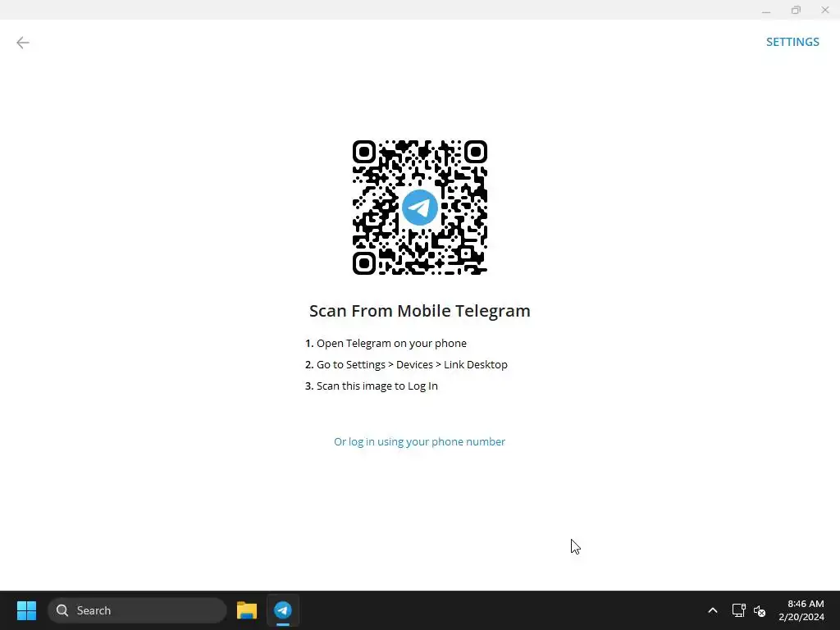Click the taskbar Search box

click(x=137, y=610)
